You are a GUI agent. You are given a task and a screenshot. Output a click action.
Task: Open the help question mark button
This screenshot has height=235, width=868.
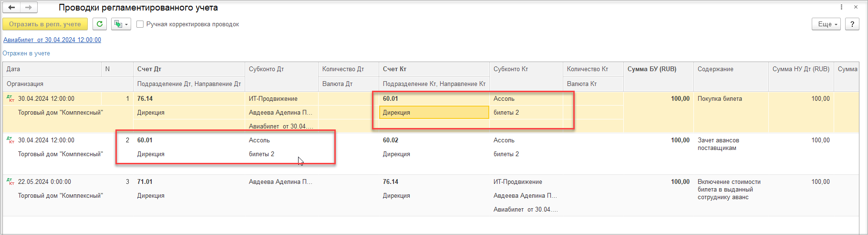852,24
